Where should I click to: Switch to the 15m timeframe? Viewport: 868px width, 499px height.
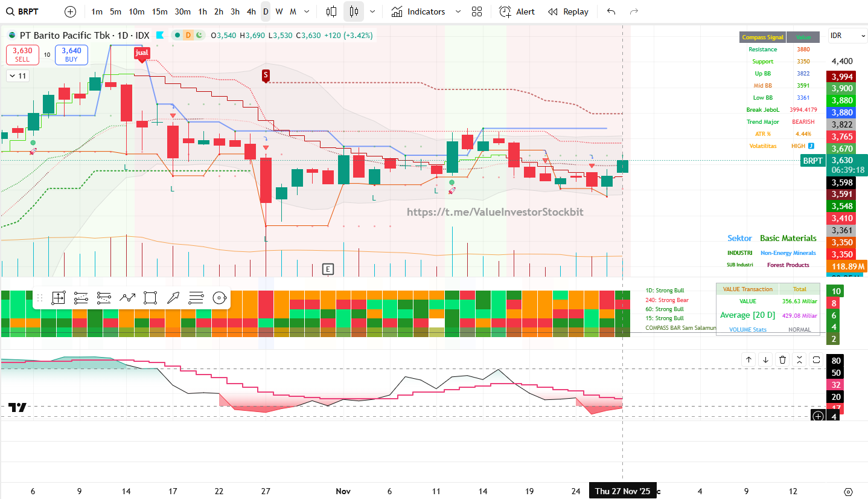pyautogui.click(x=159, y=11)
